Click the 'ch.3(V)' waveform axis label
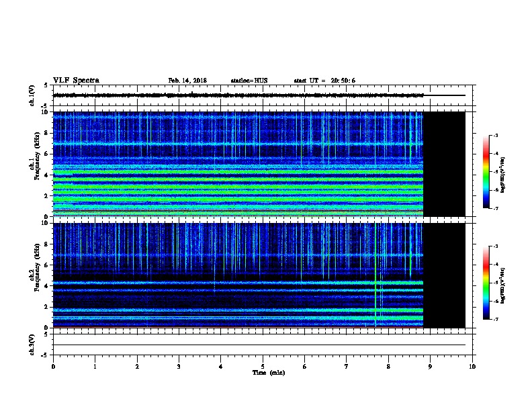This screenshot has height=411, width=532. point(32,345)
